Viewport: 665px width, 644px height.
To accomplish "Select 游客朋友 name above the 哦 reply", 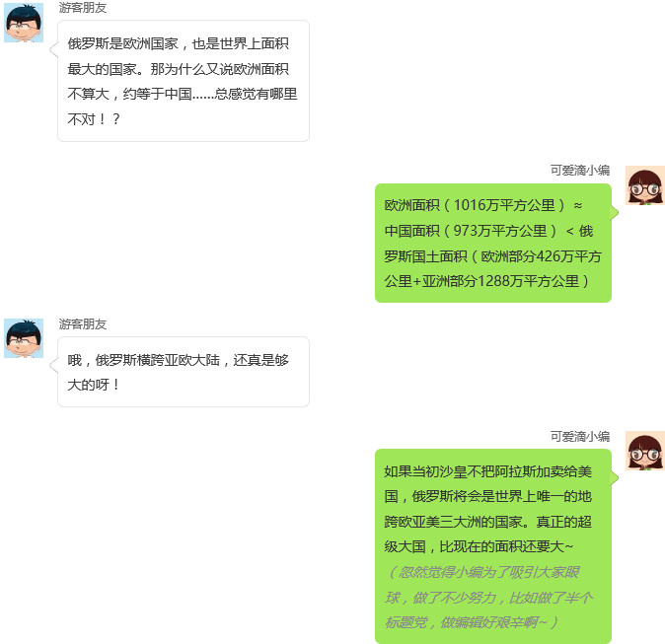I will [83, 324].
